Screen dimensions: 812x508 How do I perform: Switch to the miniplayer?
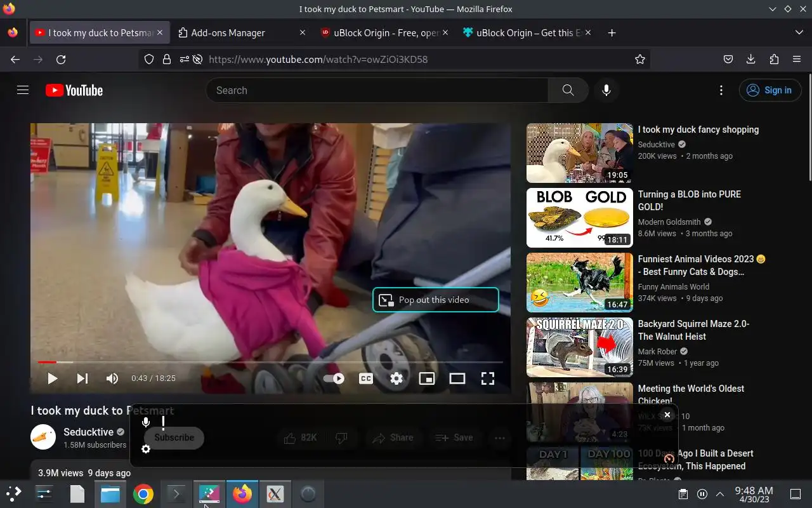(427, 378)
